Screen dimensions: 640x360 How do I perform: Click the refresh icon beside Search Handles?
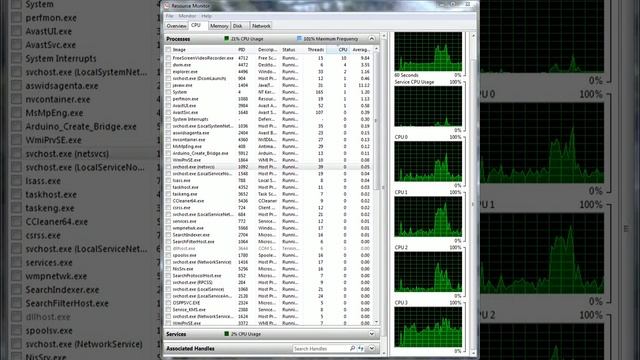361,348
